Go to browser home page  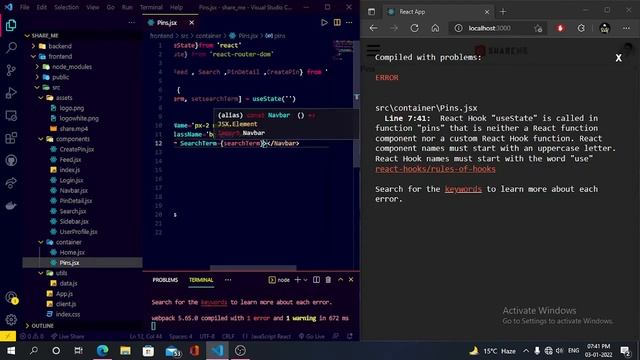coord(435,28)
